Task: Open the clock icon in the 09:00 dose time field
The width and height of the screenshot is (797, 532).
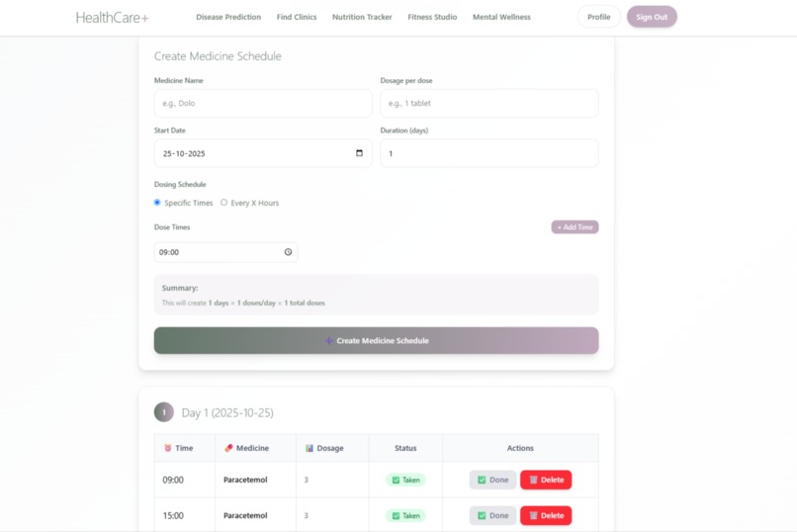Action: (x=288, y=252)
